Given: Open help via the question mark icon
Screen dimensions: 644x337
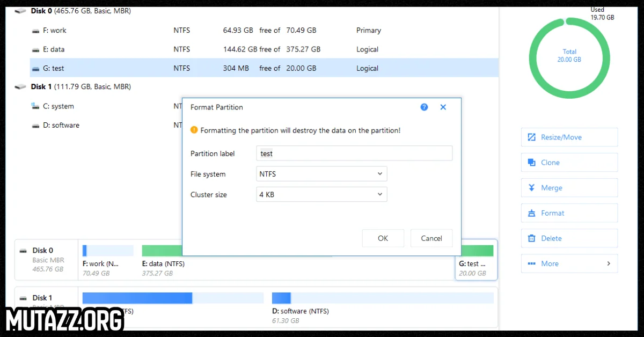Looking at the screenshot, I should coord(424,107).
